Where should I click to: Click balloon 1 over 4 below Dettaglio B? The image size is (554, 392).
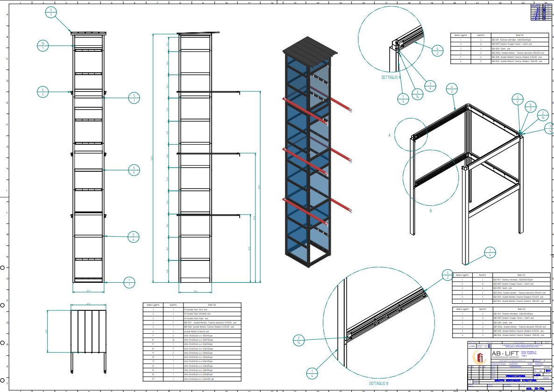click(313, 372)
